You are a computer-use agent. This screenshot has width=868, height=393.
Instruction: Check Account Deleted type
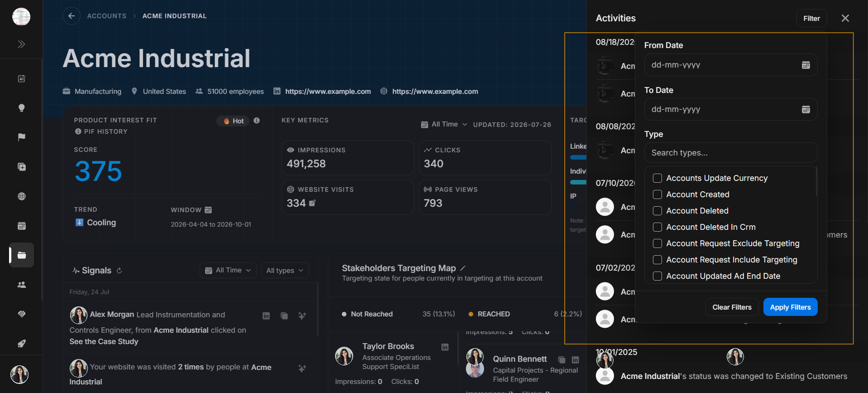(x=657, y=211)
